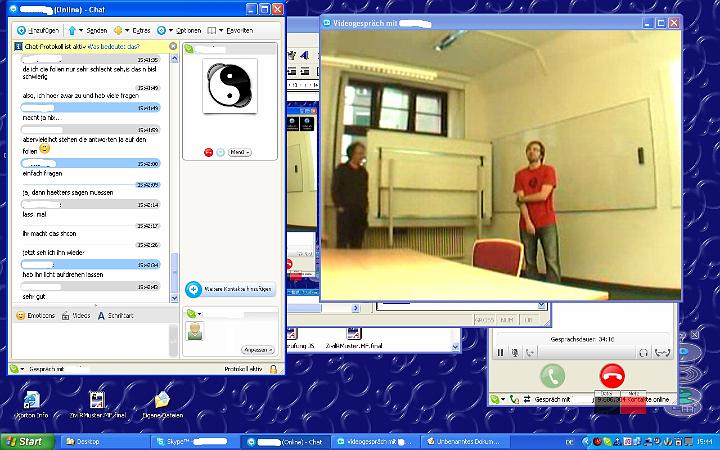The width and height of the screenshot is (720, 450).
Task: Click the 'jetzt seh ich ihn wieder' message
Action: tap(53, 253)
